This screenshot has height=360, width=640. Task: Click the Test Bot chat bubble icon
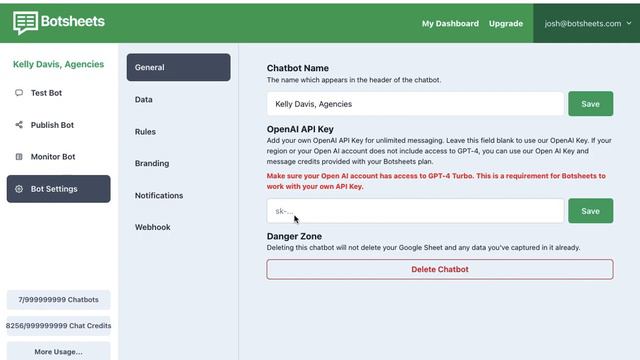coord(19,93)
